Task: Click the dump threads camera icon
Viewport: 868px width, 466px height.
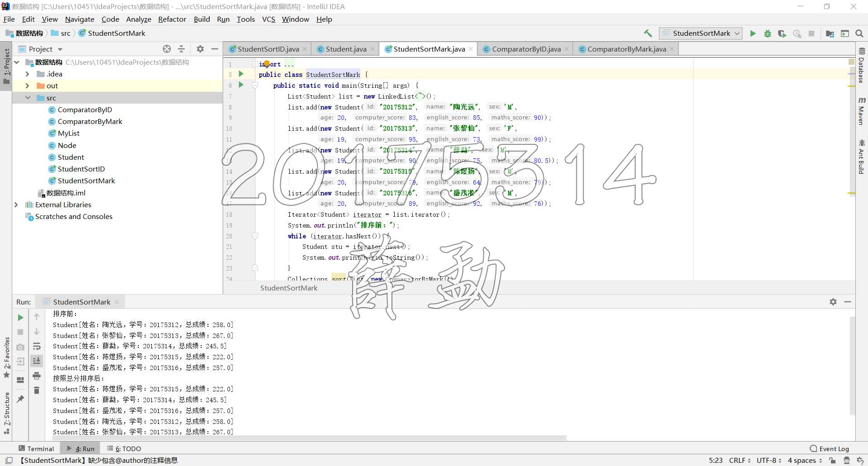Action: pyautogui.click(x=20, y=347)
